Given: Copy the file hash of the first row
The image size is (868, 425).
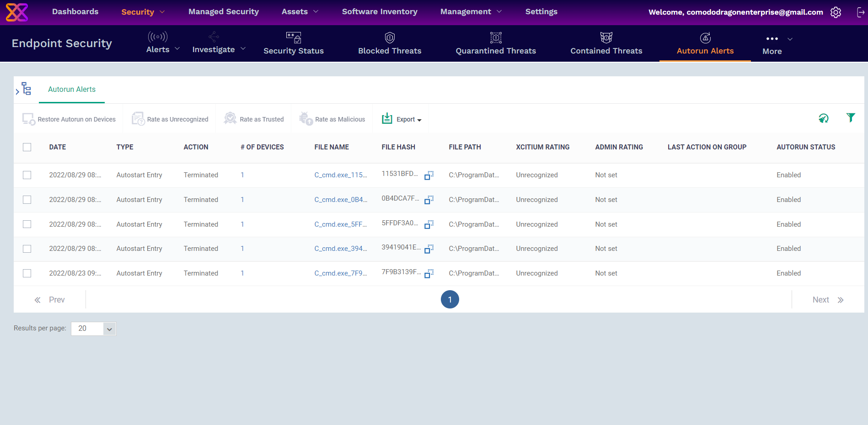Looking at the screenshot, I should click(x=429, y=175).
